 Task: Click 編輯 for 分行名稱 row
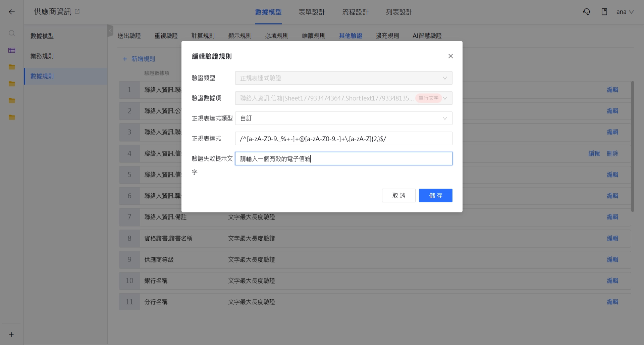coord(612,302)
